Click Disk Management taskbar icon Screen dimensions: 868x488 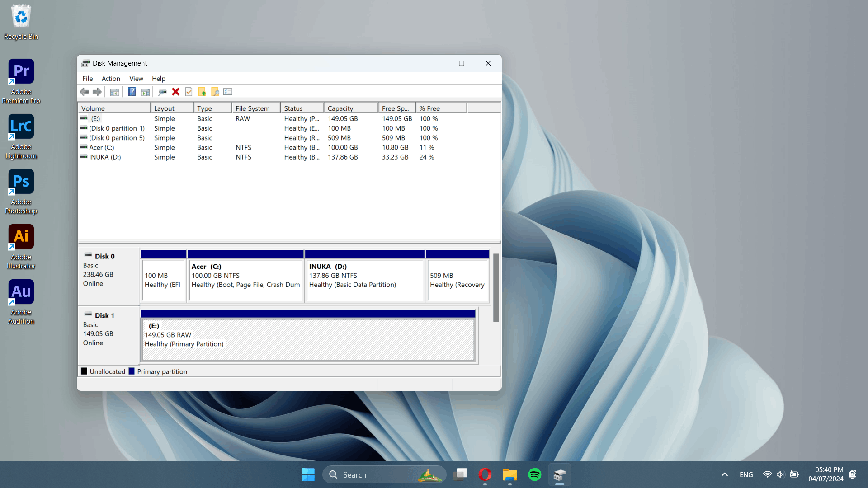[x=560, y=474]
